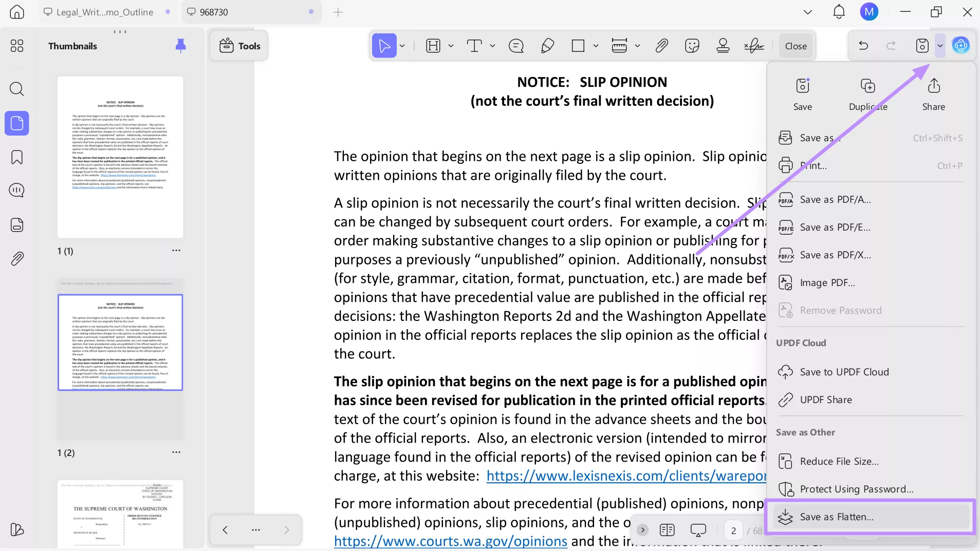Select Image PDF... option

pyautogui.click(x=871, y=282)
